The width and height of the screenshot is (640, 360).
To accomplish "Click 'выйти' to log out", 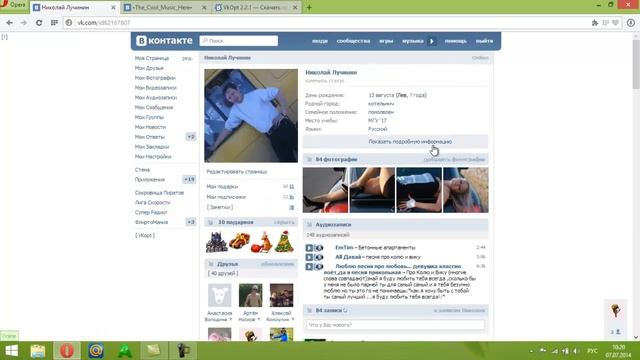I will tap(484, 41).
